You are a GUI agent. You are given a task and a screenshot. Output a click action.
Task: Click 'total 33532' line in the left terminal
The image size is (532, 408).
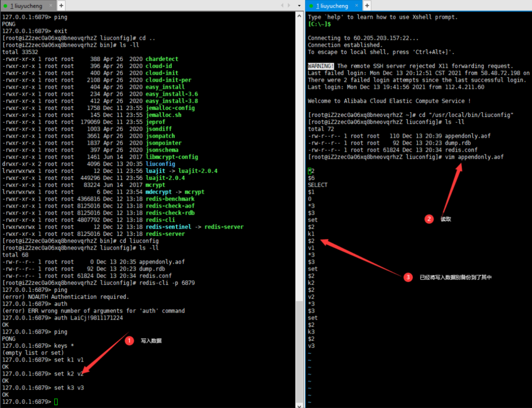coord(20,52)
